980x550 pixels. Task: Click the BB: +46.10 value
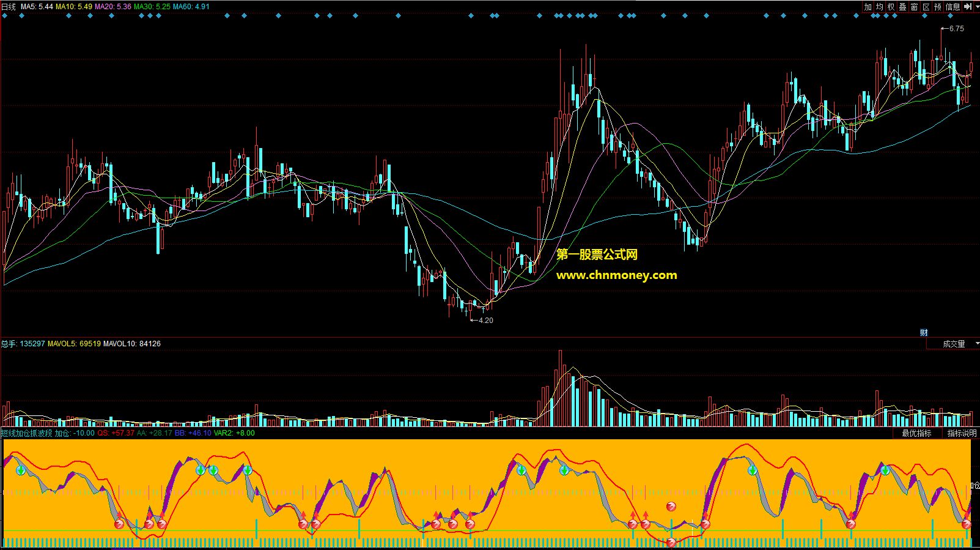(x=193, y=433)
